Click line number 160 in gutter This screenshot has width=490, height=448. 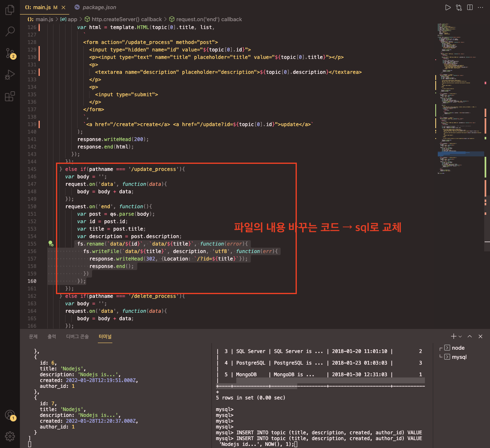point(32,281)
